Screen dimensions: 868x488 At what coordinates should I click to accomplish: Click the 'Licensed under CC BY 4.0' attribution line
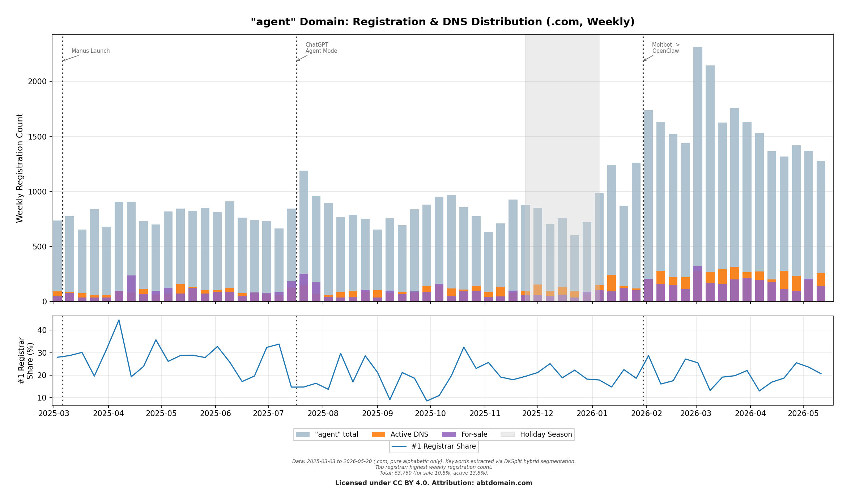[x=434, y=483]
